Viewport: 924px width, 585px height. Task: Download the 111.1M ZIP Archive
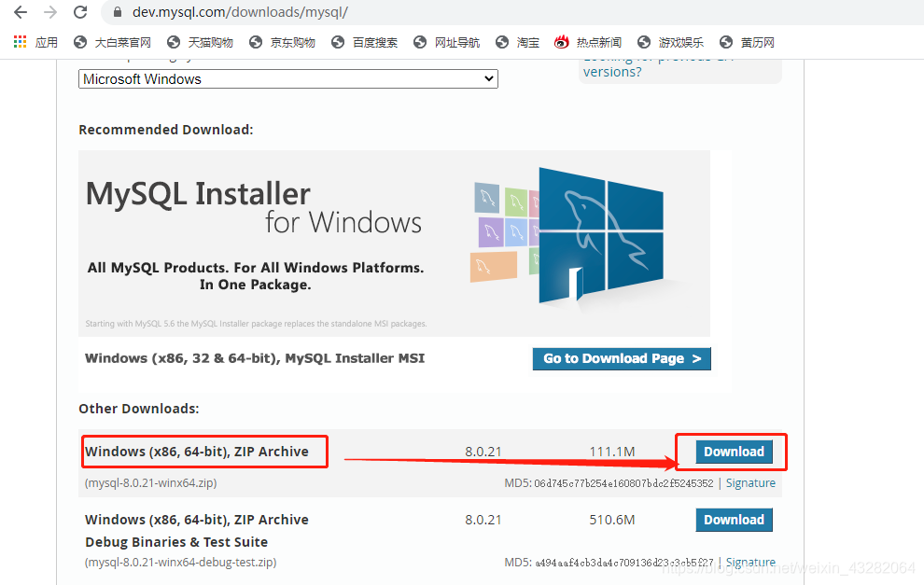pyautogui.click(x=734, y=452)
